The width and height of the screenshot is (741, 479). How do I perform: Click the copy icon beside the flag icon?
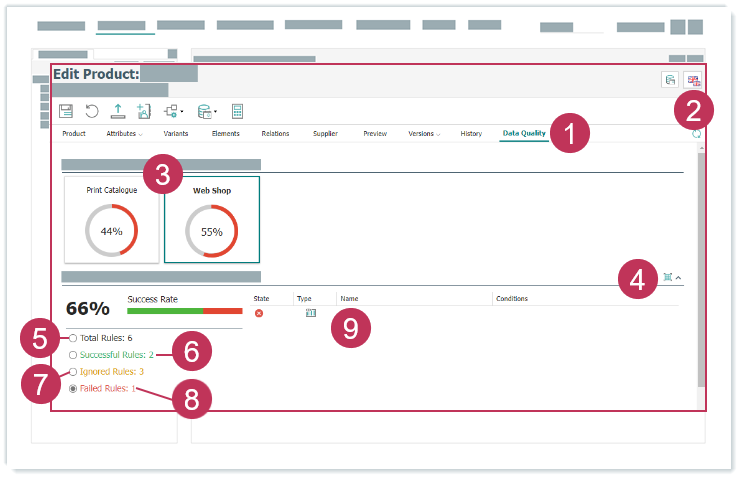[670, 81]
